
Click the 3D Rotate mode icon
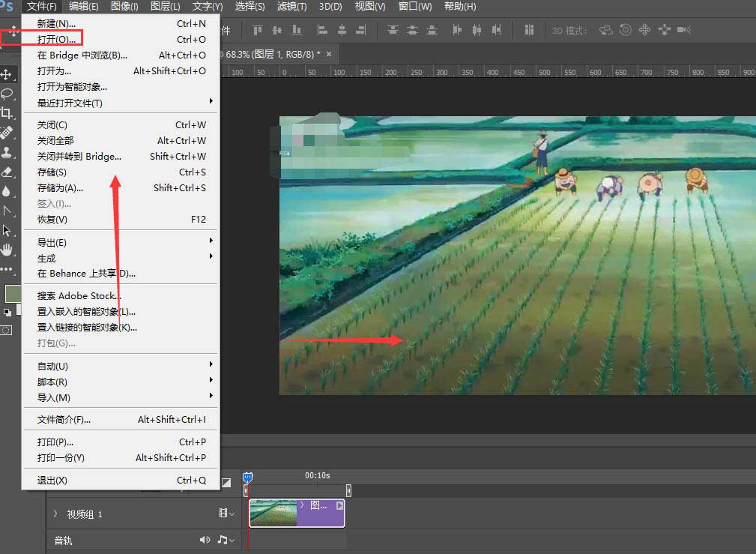pos(606,31)
